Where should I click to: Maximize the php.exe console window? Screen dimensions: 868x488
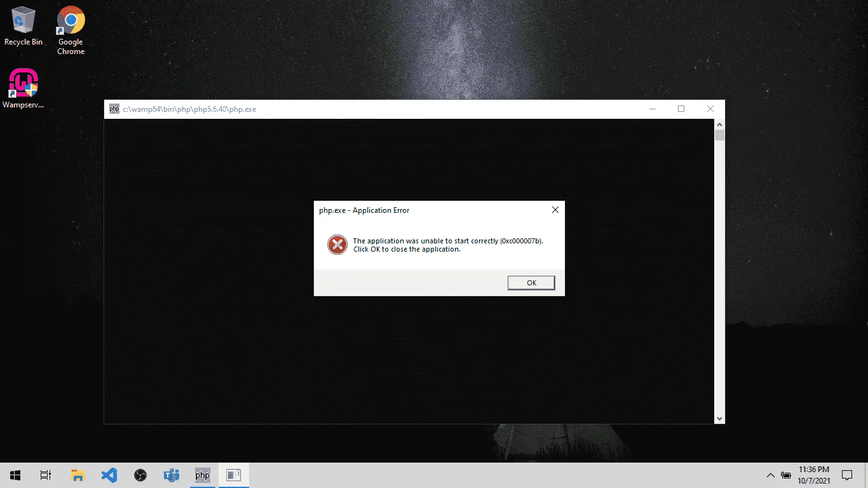coord(681,109)
